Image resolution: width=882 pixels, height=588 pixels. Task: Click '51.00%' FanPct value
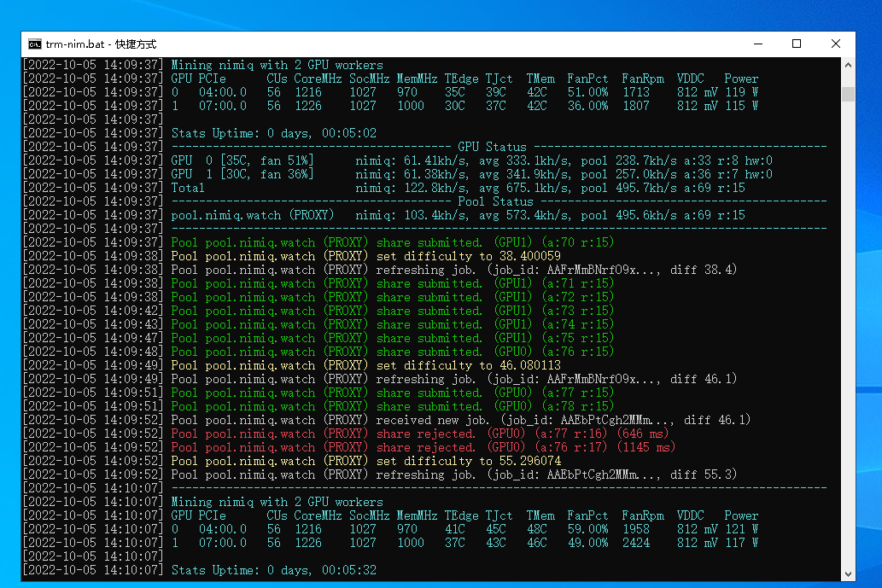[x=587, y=92]
